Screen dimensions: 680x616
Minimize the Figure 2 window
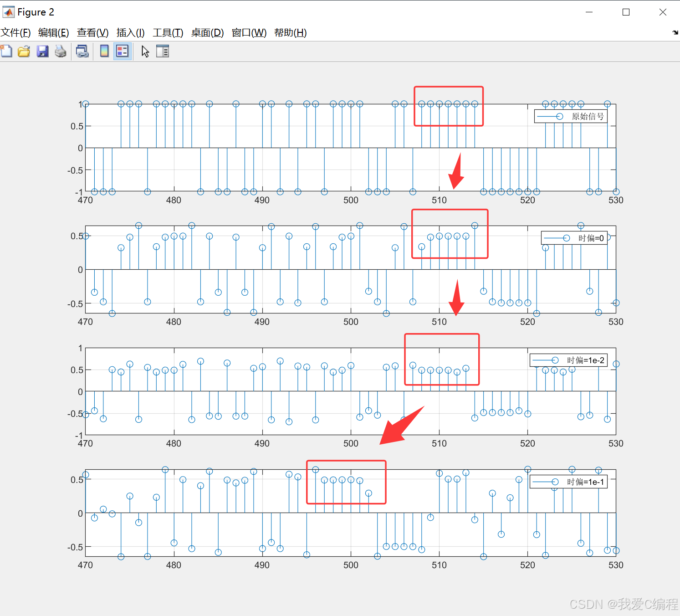(x=589, y=12)
